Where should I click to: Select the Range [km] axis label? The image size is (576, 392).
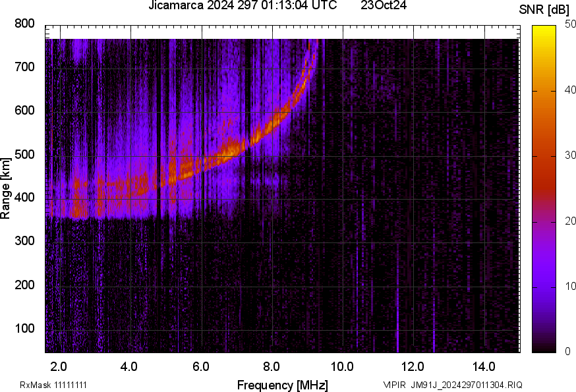(x=6, y=188)
